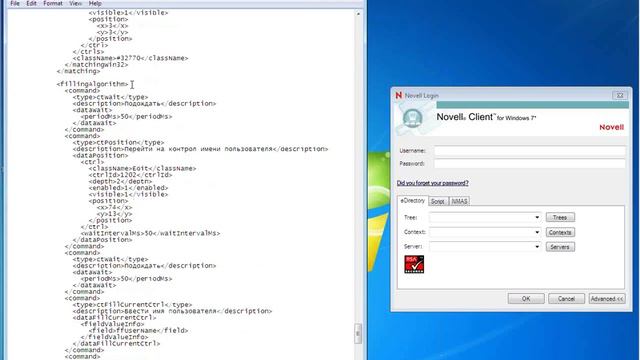The width and height of the screenshot is (640, 360).
Task: Click the Notepad vertical scrollbar thumb
Action: [x=358, y=334]
